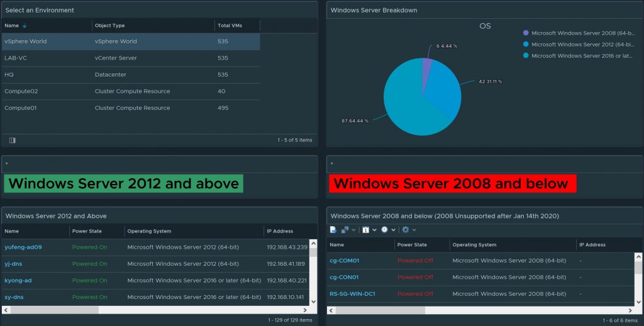Open the yufeng-ad09 server link
Viewport: 644px width, 326px height.
[x=23, y=247]
